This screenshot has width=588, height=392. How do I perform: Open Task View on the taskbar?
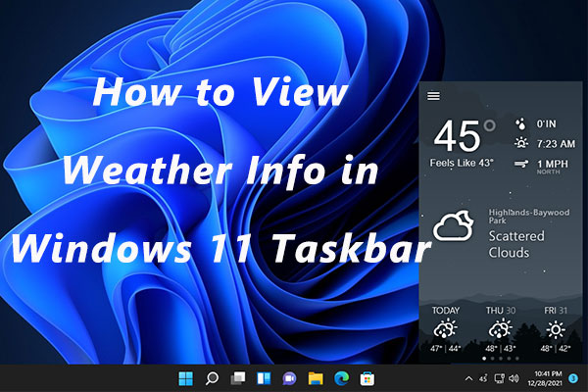point(238,378)
